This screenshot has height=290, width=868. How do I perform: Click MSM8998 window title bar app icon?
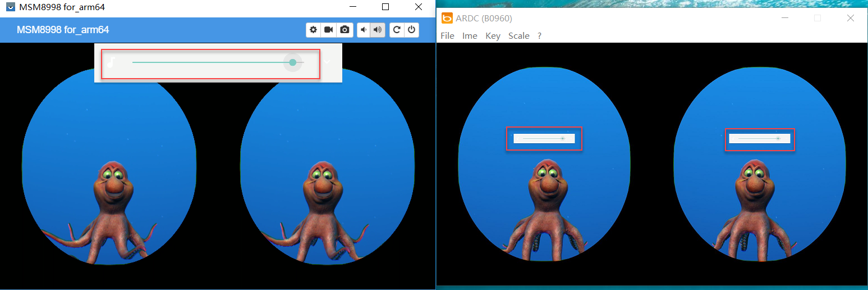coord(10,7)
